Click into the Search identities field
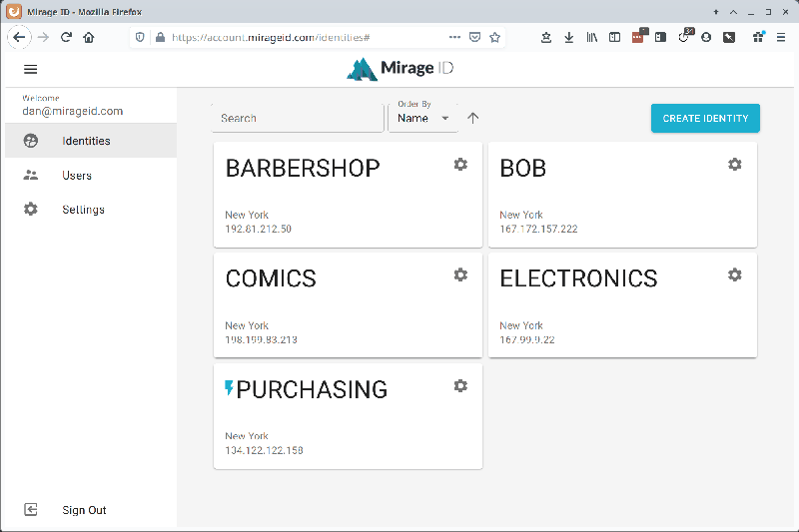Image resolution: width=799 pixels, height=532 pixels. (x=298, y=118)
